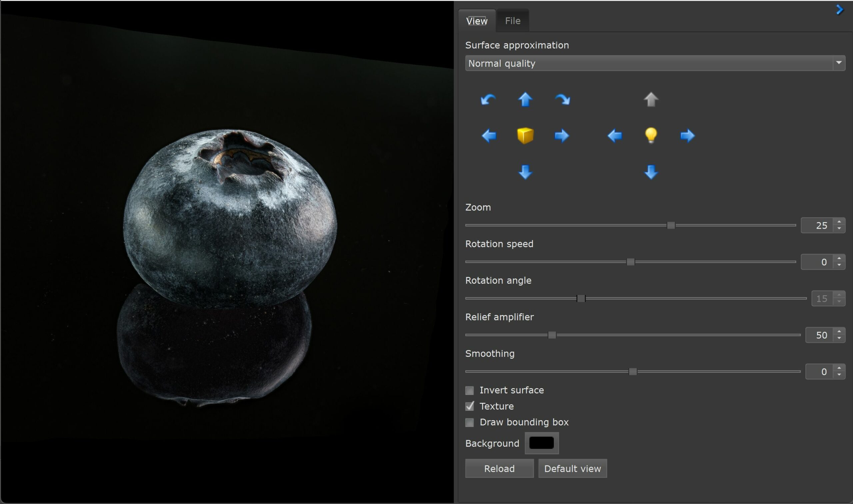The width and height of the screenshot is (853, 504).
Task: Move light left with bulb's left arrow
Action: pyautogui.click(x=615, y=136)
